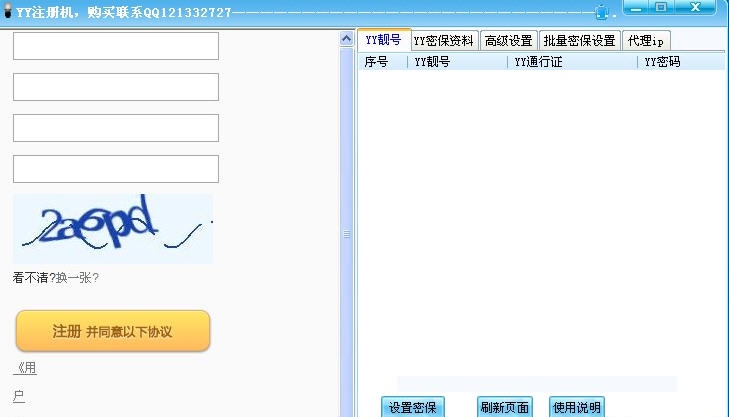Close the YY注册机 window
729x417 pixels.
coord(695,7)
